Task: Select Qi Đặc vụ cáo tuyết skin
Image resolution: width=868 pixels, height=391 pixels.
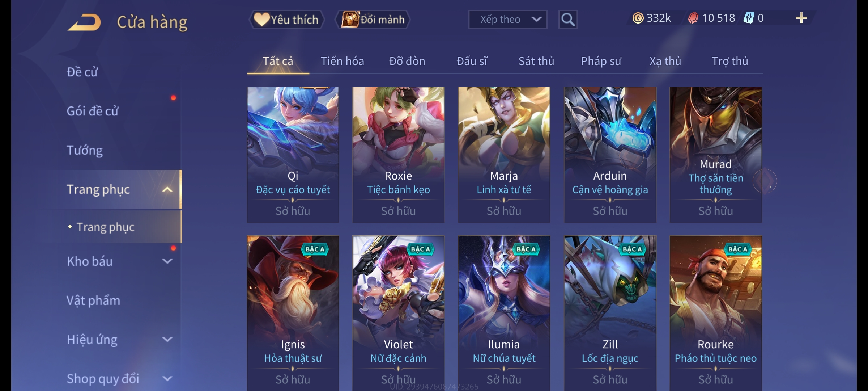Action: tap(293, 155)
